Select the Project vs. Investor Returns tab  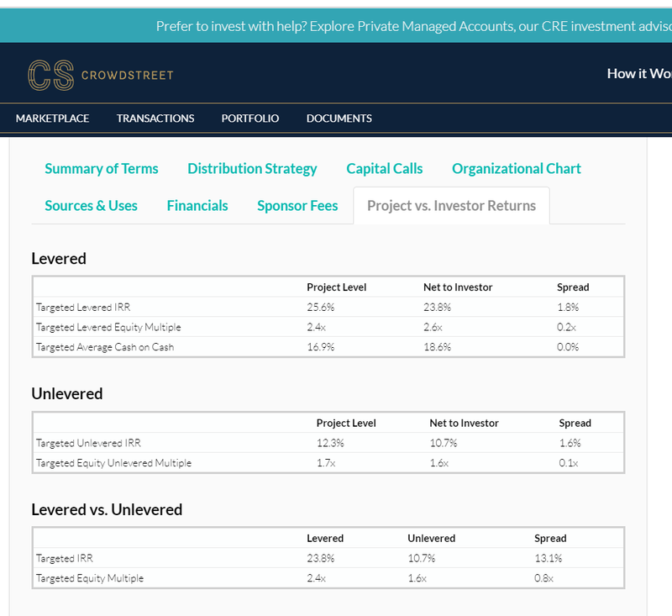click(x=451, y=206)
